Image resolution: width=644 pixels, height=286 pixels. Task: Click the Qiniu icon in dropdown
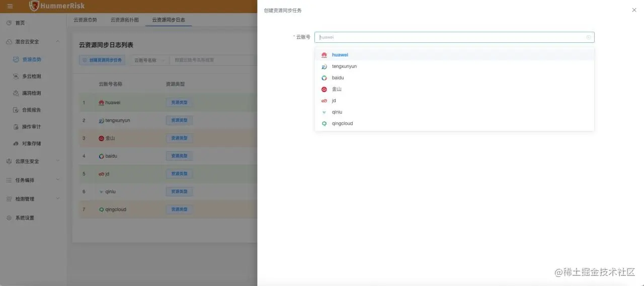[x=324, y=112]
